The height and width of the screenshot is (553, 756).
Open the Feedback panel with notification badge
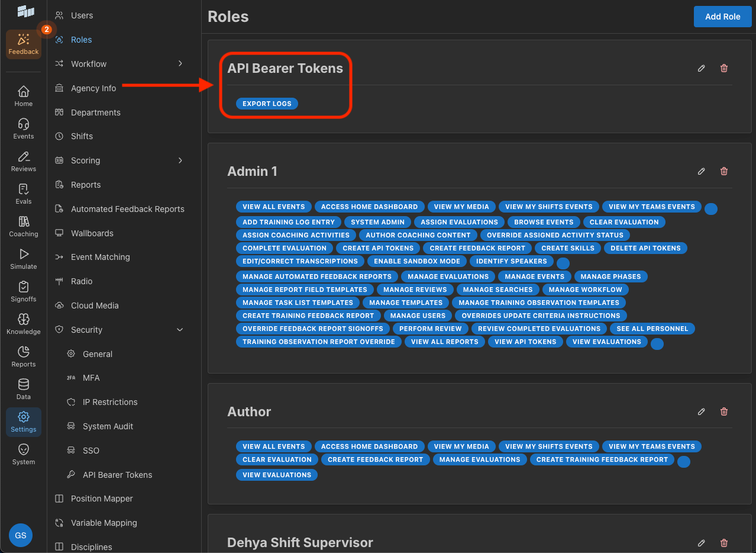click(23, 44)
